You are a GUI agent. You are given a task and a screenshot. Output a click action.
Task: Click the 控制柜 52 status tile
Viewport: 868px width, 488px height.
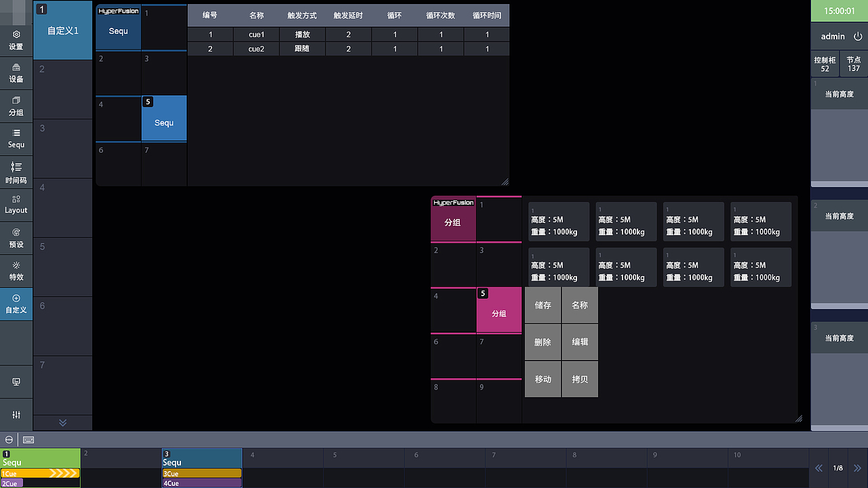point(825,64)
